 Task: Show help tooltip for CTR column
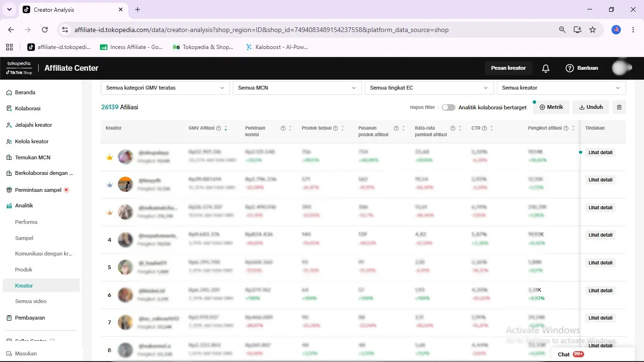485,128
